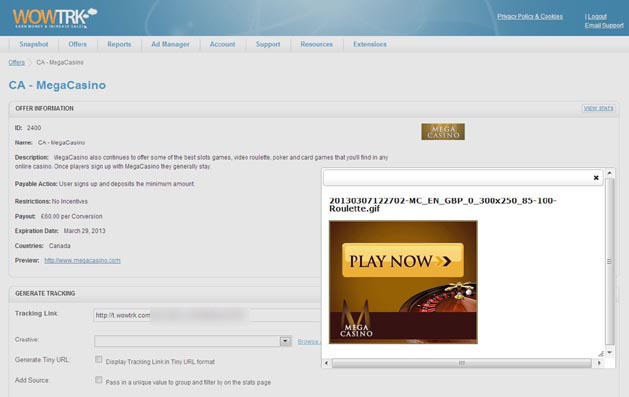
Task: Click the popup horizontal scrollbar thumb
Action: (462, 363)
